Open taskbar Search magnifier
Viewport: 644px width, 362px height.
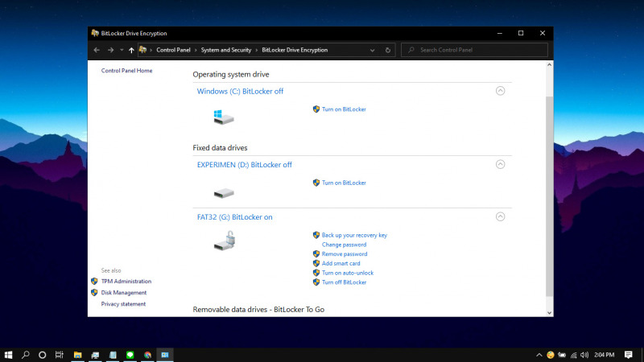pos(26,355)
